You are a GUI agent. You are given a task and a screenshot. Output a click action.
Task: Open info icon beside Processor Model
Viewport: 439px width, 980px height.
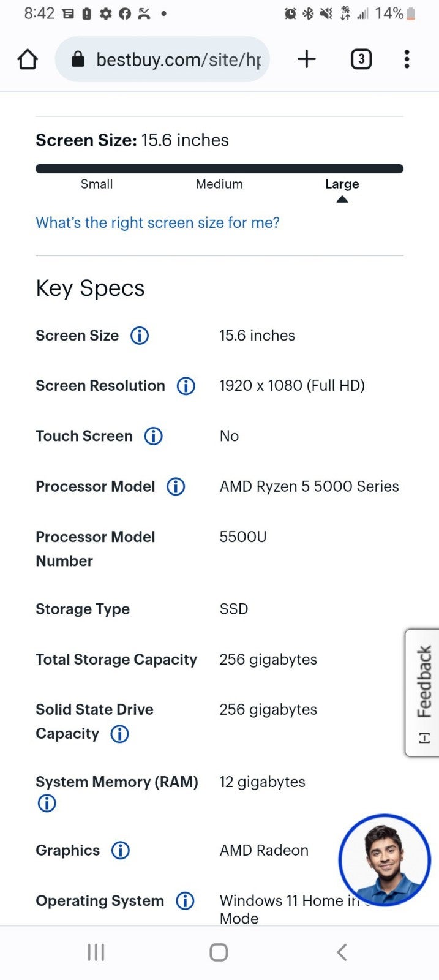[176, 486]
